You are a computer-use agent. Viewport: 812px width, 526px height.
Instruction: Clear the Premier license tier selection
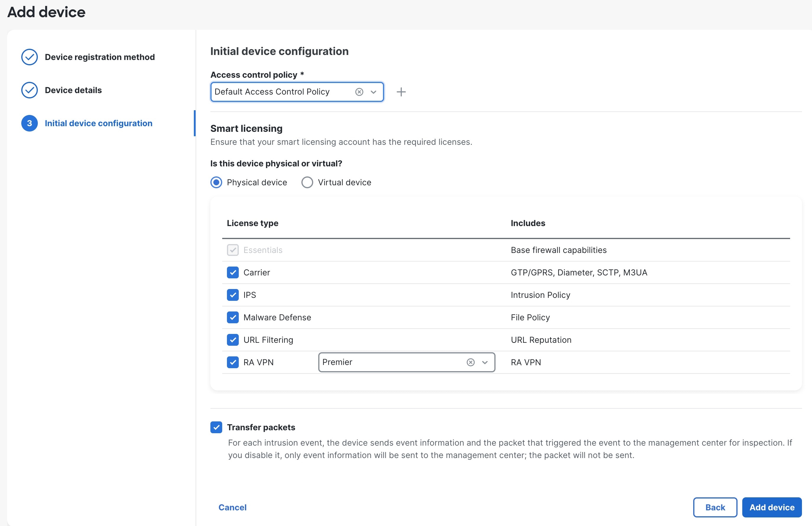coord(471,362)
